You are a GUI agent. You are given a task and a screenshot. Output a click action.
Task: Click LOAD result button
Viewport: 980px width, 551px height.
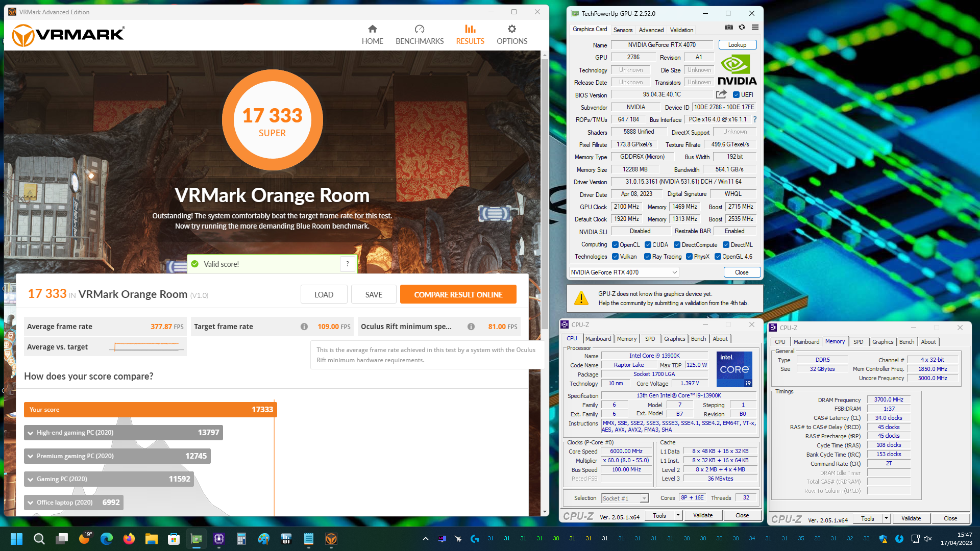tap(324, 295)
